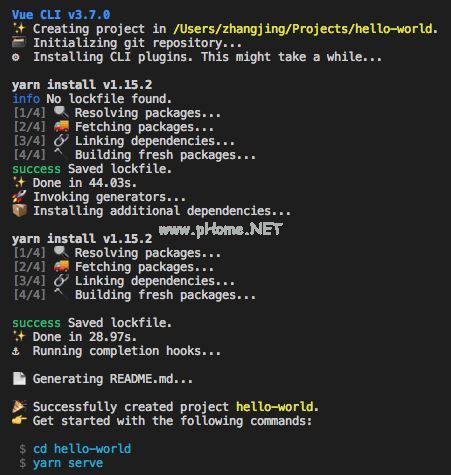Click the package box emoji beside Installing additional
451x475 pixels.
(19, 211)
